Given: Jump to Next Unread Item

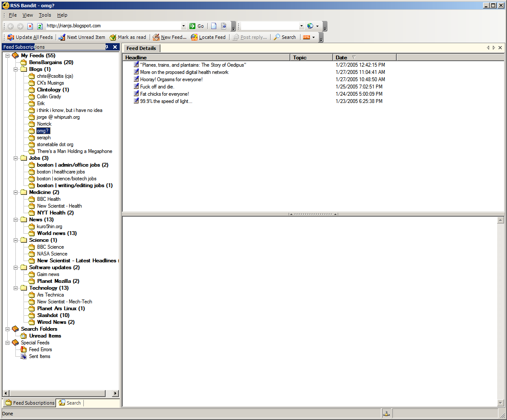Looking at the screenshot, I should 82,37.
